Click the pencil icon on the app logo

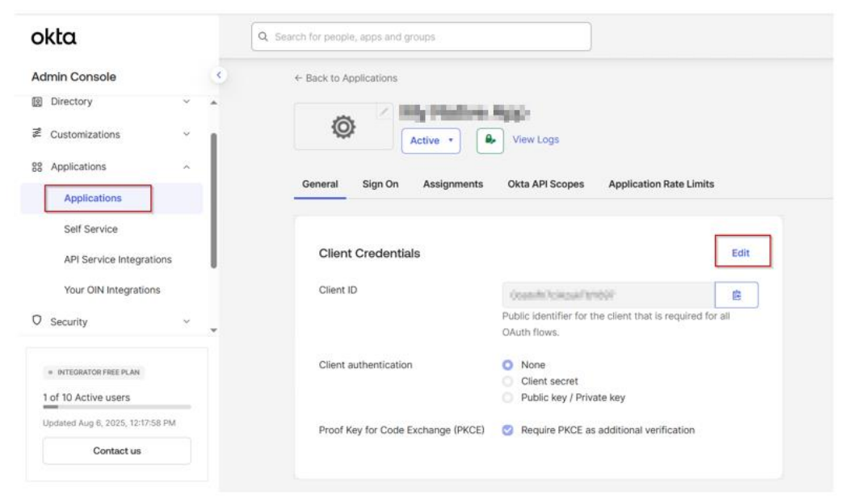385,111
